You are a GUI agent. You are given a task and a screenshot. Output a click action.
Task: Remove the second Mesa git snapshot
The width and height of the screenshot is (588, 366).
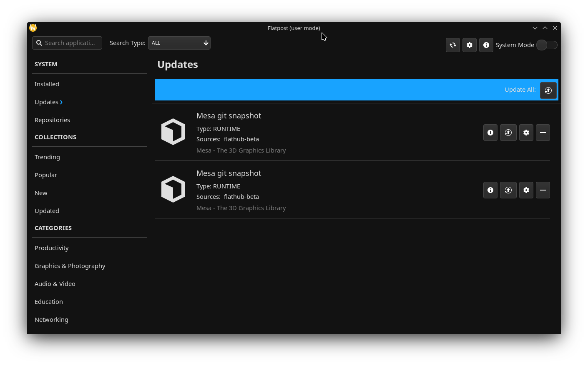click(543, 190)
